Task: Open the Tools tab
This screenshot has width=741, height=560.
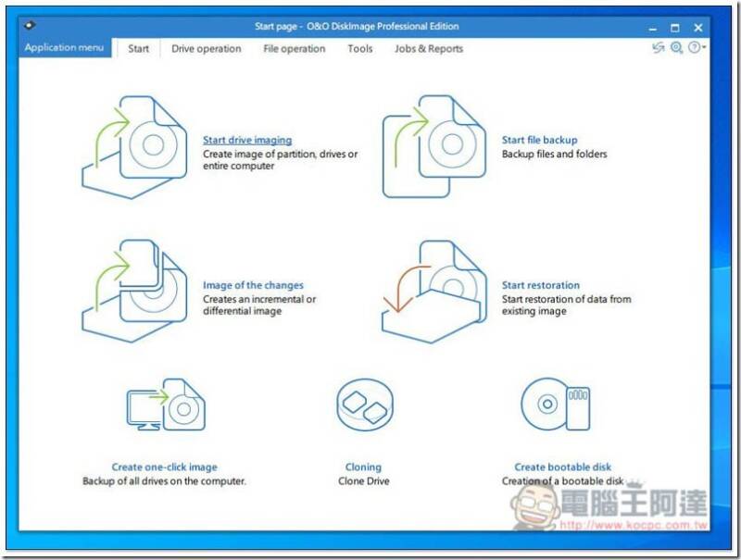Action: click(x=360, y=49)
